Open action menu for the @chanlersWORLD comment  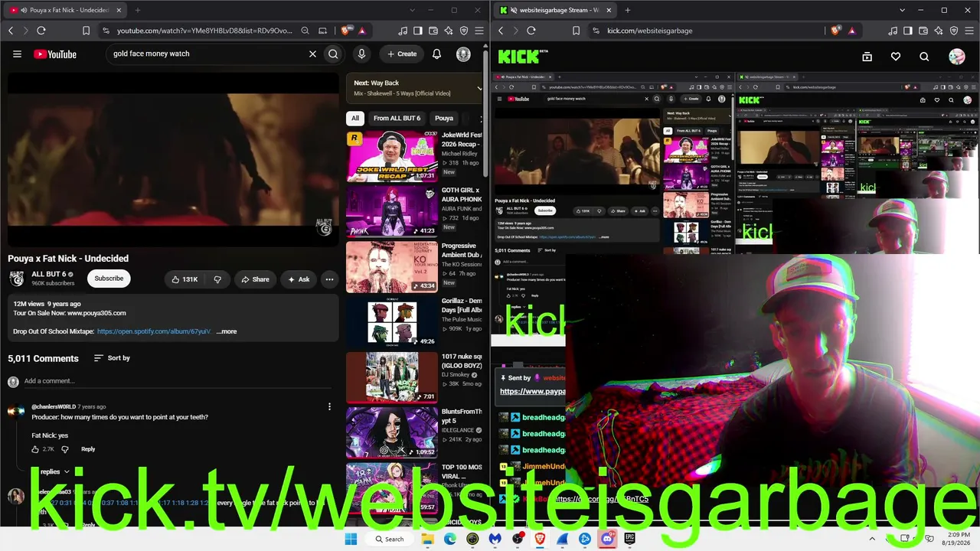pos(329,407)
